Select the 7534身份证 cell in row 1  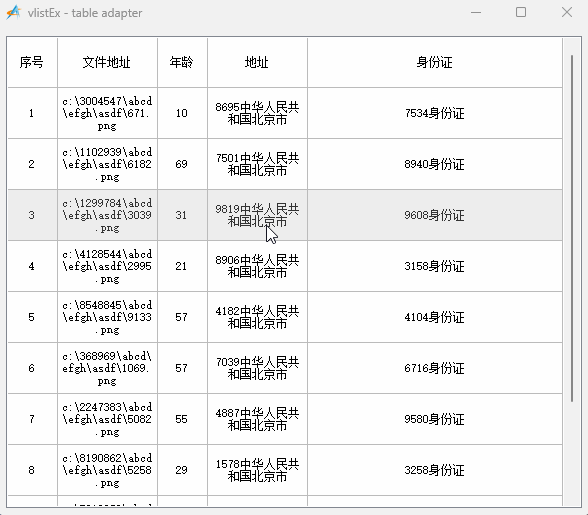435,113
